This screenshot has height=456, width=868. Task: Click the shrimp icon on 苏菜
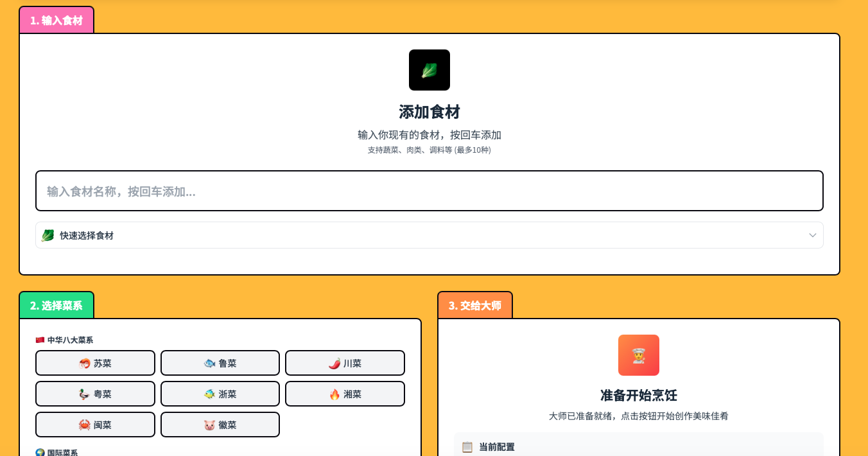tap(84, 364)
